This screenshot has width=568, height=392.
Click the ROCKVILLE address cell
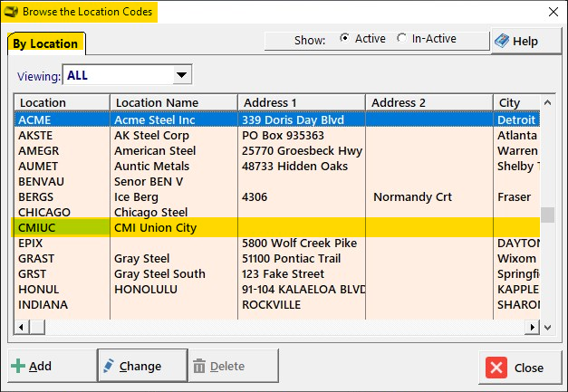pyautogui.click(x=272, y=304)
